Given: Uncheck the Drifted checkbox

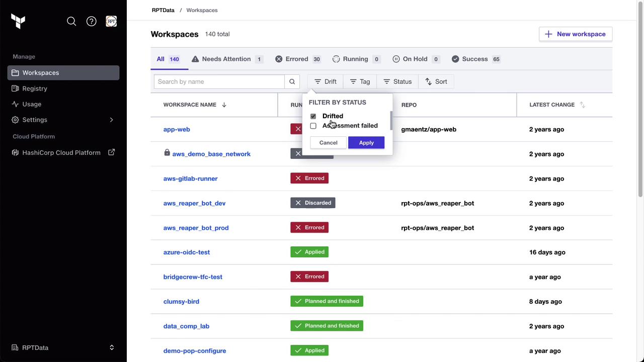Looking at the screenshot, I should pyautogui.click(x=313, y=116).
